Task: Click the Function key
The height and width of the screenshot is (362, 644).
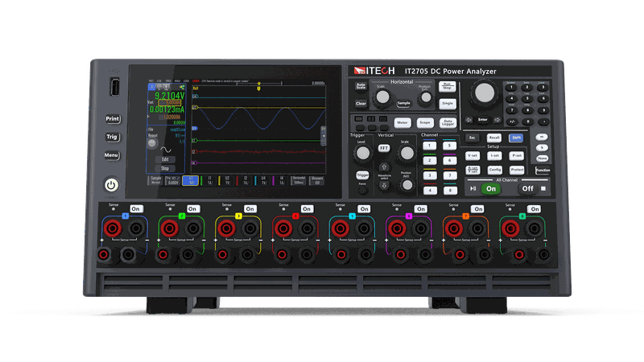Action: 543,170
